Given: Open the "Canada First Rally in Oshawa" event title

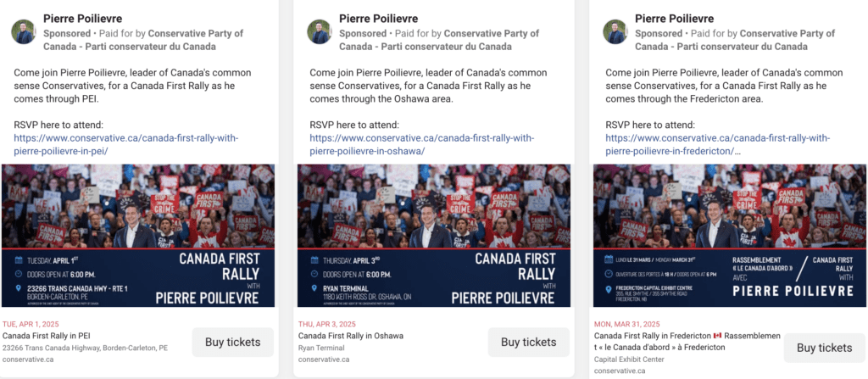Looking at the screenshot, I should [351, 336].
